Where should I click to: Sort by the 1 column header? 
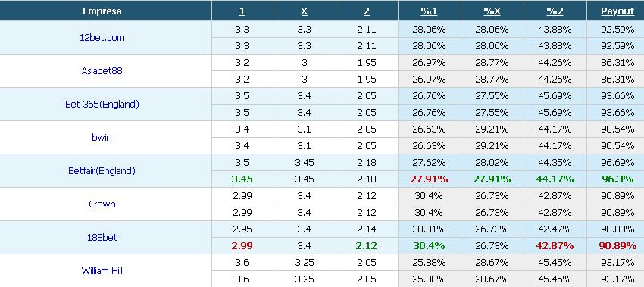tap(242, 11)
